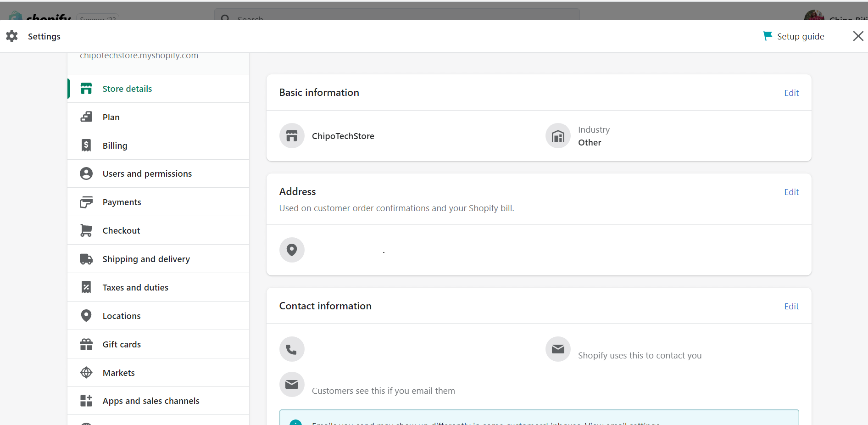This screenshot has height=425, width=868.
Task: Click the Markets globe icon
Action: [86, 373]
